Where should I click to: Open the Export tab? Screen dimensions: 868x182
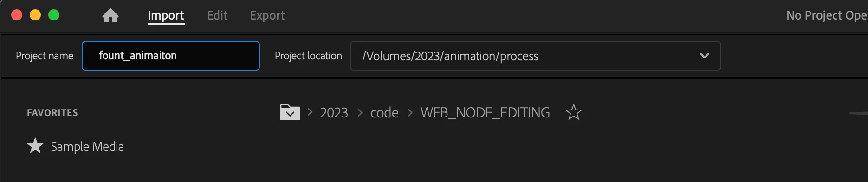pos(267,15)
